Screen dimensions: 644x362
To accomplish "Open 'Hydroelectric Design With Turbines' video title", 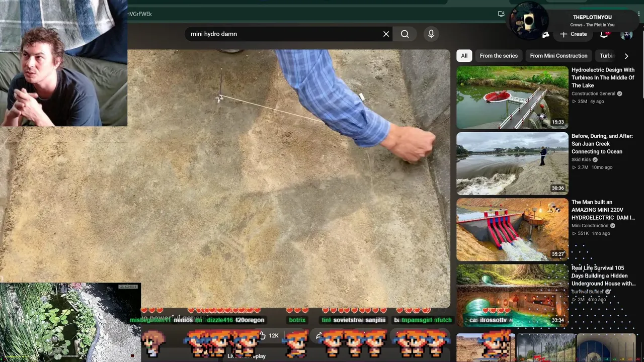I will tap(603, 78).
